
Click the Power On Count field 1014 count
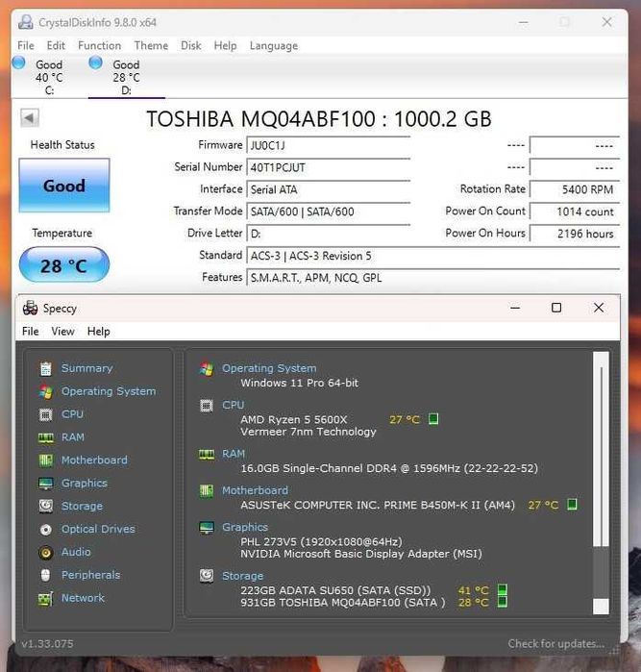(x=575, y=212)
